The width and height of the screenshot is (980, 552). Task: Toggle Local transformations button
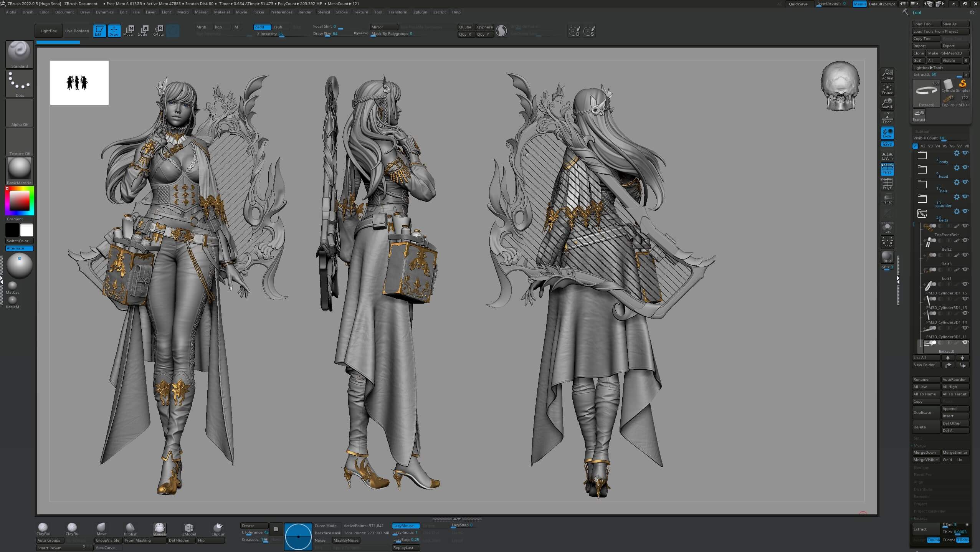(x=887, y=133)
